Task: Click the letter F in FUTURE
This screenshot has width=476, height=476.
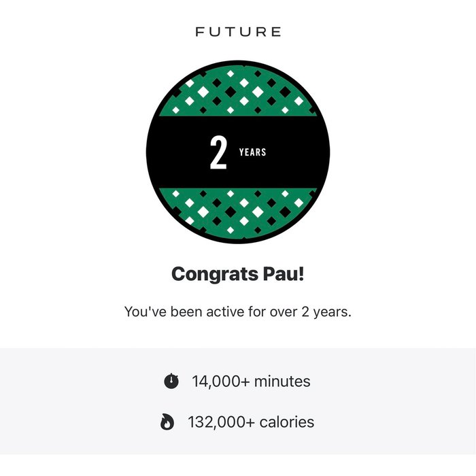Action: coord(200,31)
